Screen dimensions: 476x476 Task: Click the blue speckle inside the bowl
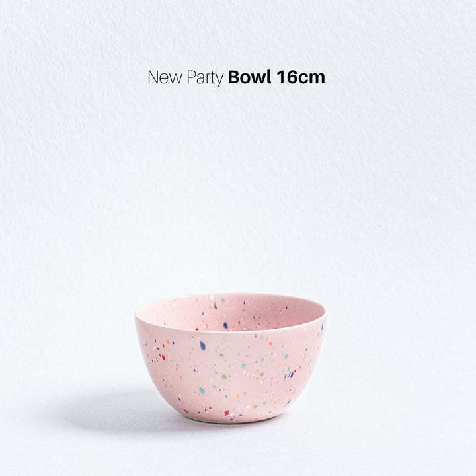225,325
